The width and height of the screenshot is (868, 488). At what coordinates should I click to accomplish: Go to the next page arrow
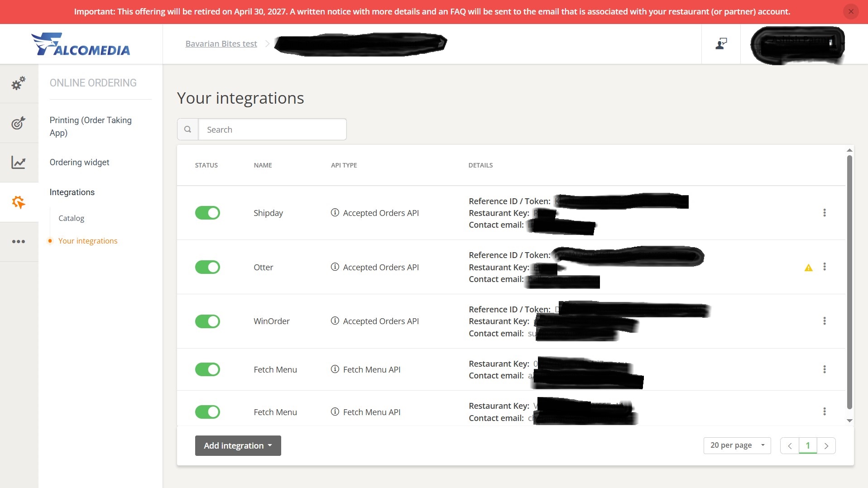(x=826, y=446)
